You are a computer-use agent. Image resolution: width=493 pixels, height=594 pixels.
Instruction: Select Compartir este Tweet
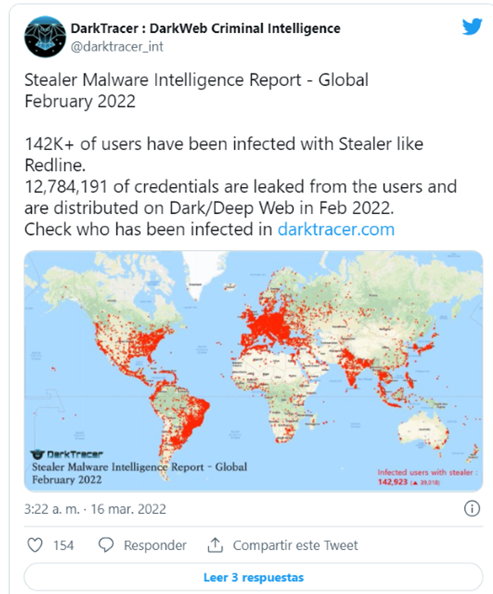point(295,546)
